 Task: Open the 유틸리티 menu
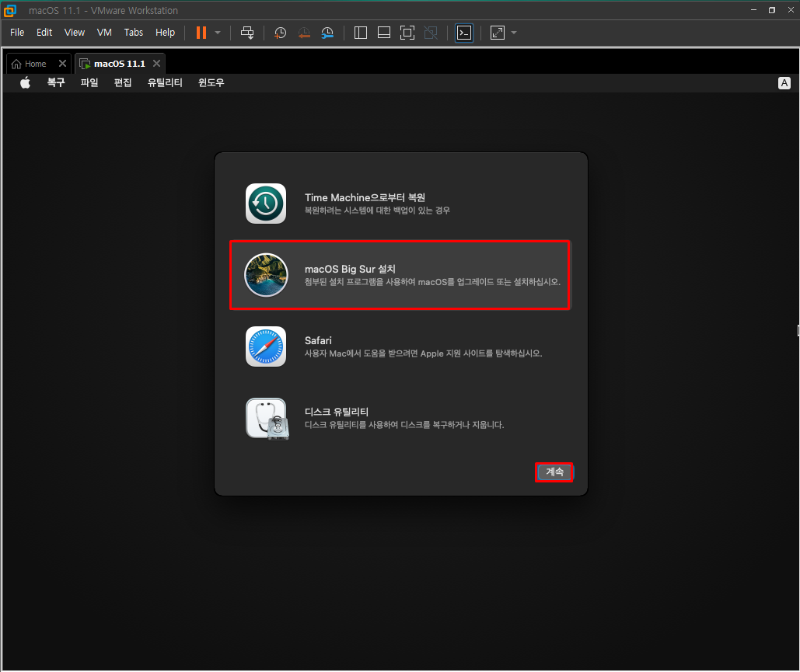pos(165,82)
